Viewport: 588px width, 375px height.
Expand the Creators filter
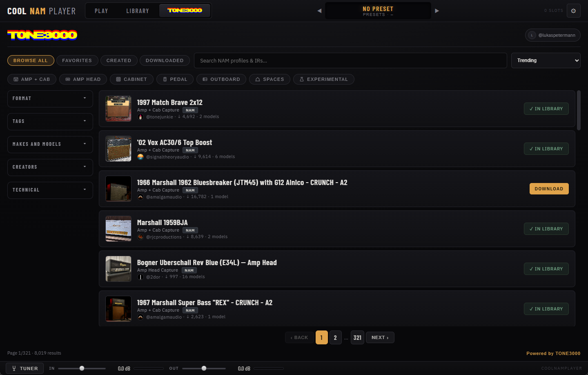50,167
